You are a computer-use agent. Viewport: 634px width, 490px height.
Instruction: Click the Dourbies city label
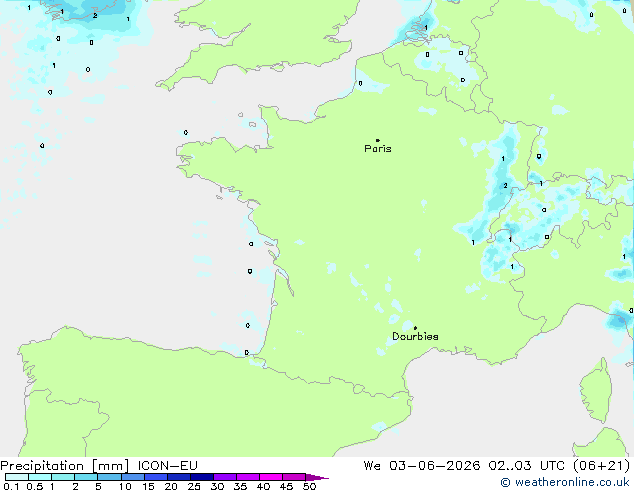pyautogui.click(x=415, y=336)
